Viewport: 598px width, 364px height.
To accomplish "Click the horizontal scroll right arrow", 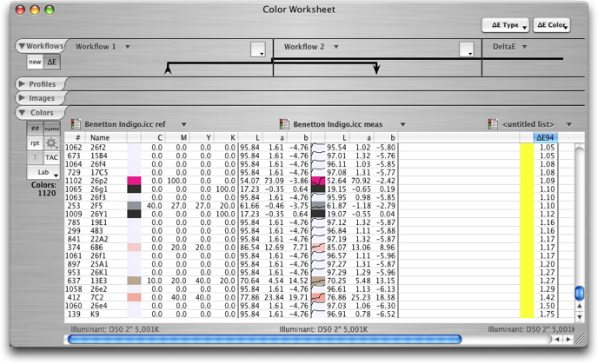I will 568,339.
